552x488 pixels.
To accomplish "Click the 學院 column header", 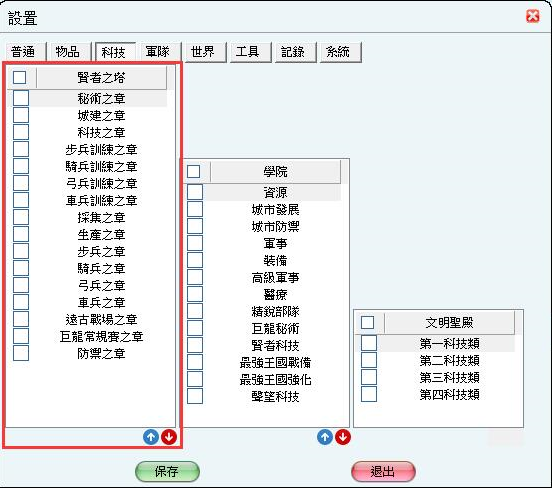I will click(275, 172).
